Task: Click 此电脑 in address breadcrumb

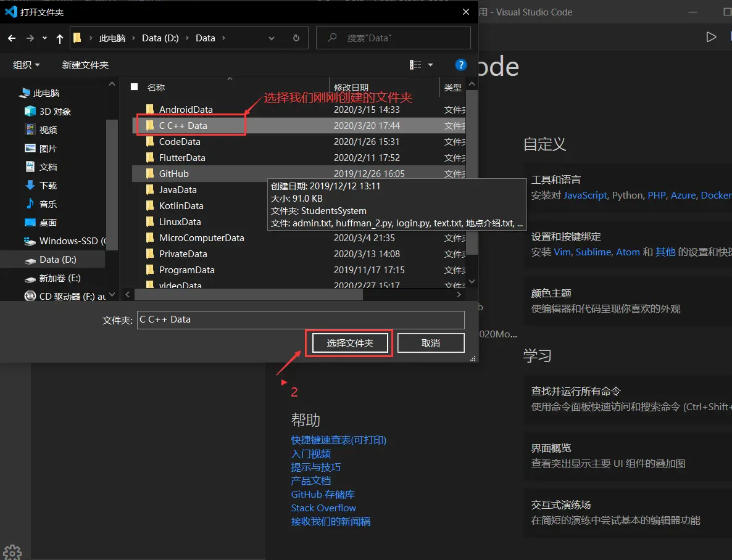Action: click(x=112, y=38)
